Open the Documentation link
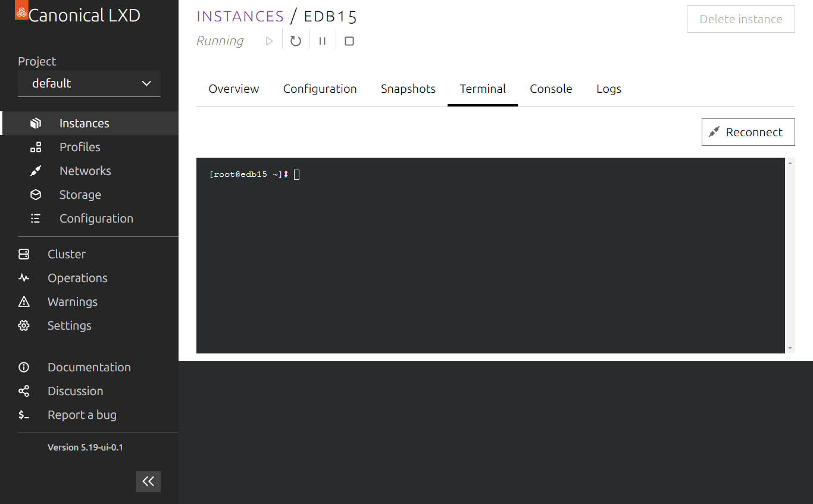813x504 pixels. point(89,367)
